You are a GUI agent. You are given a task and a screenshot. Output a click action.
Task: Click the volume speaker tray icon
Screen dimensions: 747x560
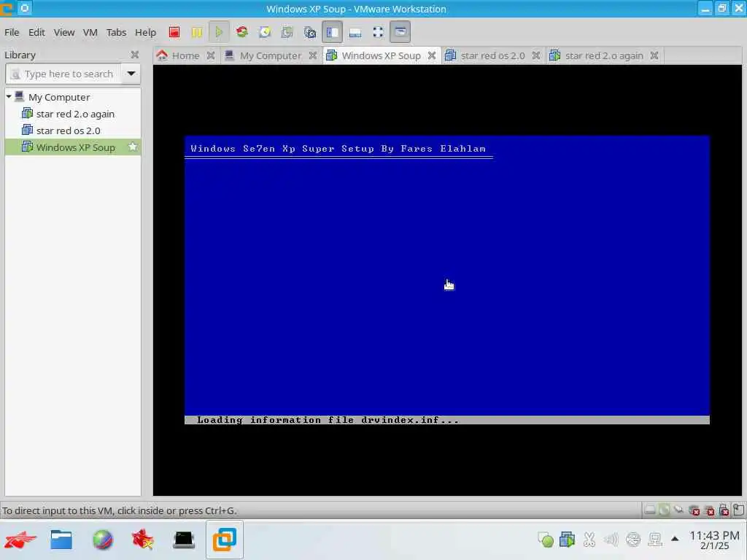[x=611, y=540]
